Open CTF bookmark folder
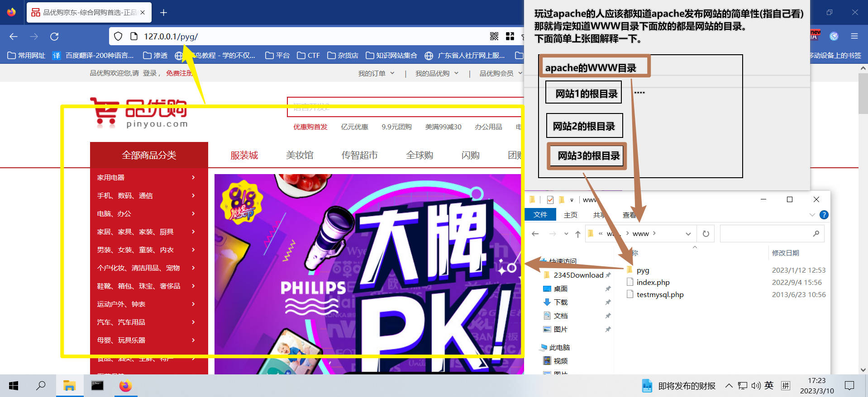868x397 pixels. (309, 56)
